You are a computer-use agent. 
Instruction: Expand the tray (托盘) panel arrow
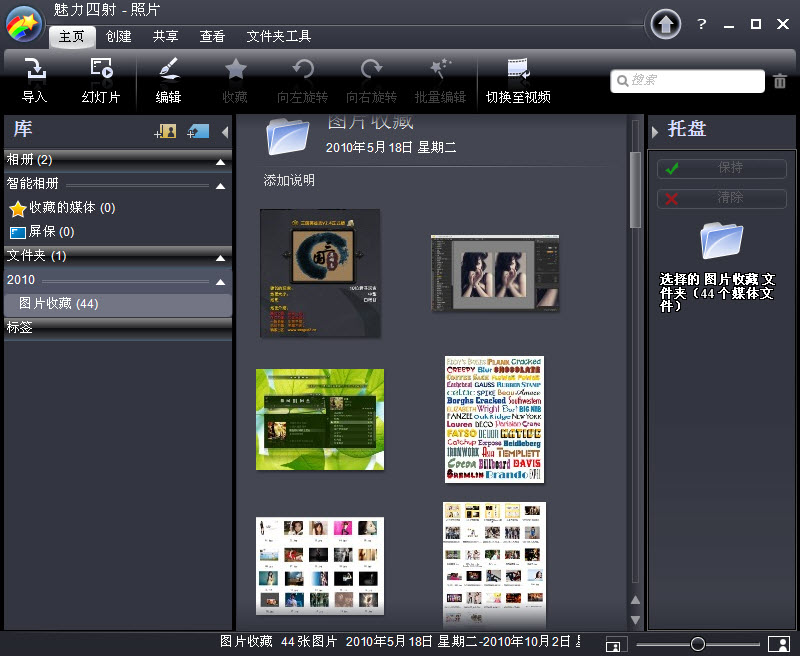[655, 131]
